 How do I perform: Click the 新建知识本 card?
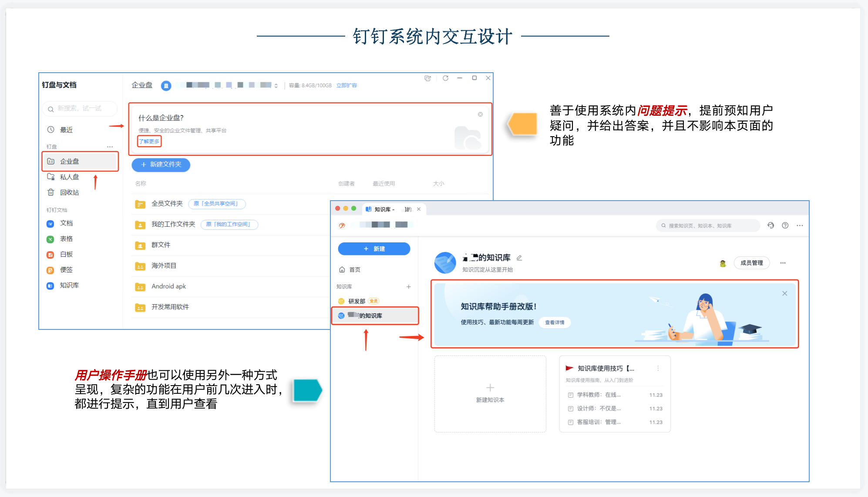[490, 394]
